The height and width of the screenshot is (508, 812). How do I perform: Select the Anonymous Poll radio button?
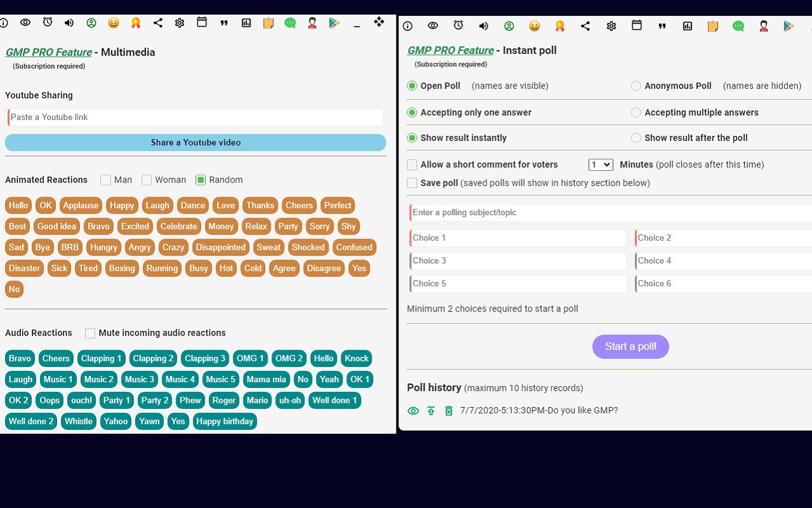636,86
